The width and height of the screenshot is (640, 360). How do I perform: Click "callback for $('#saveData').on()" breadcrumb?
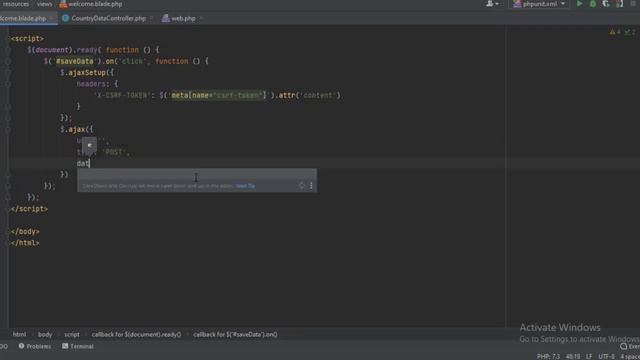tap(235, 334)
